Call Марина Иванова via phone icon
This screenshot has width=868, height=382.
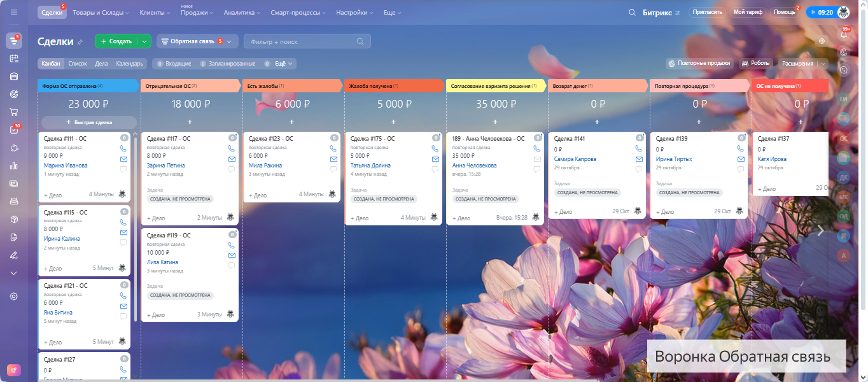(123, 148)
